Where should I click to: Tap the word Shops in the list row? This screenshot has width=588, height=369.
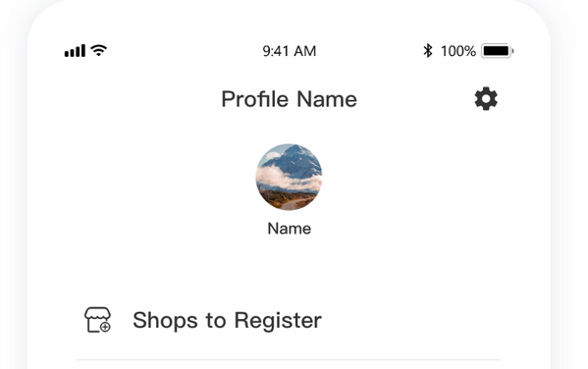[165, 321]
